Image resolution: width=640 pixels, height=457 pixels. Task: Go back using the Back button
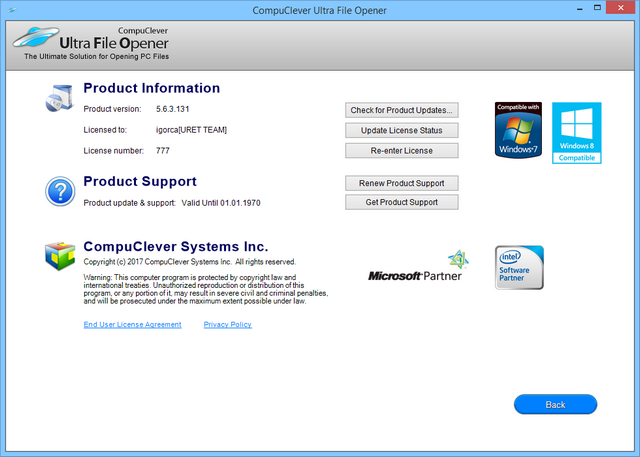(x=555, y=405)
